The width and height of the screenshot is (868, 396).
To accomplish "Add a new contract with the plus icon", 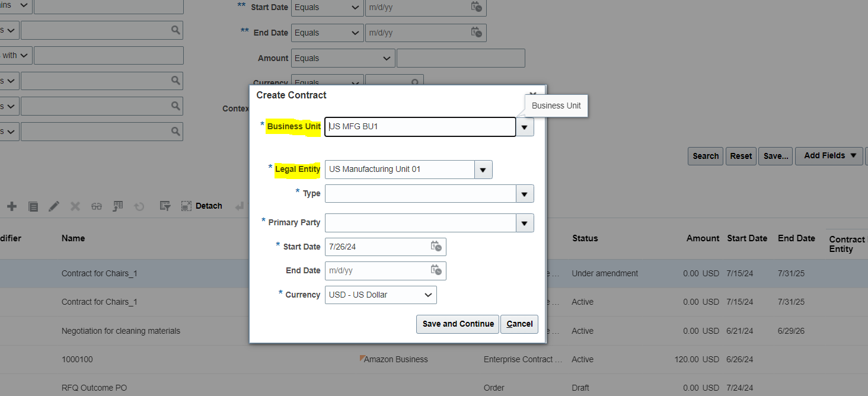I will 11,206.
